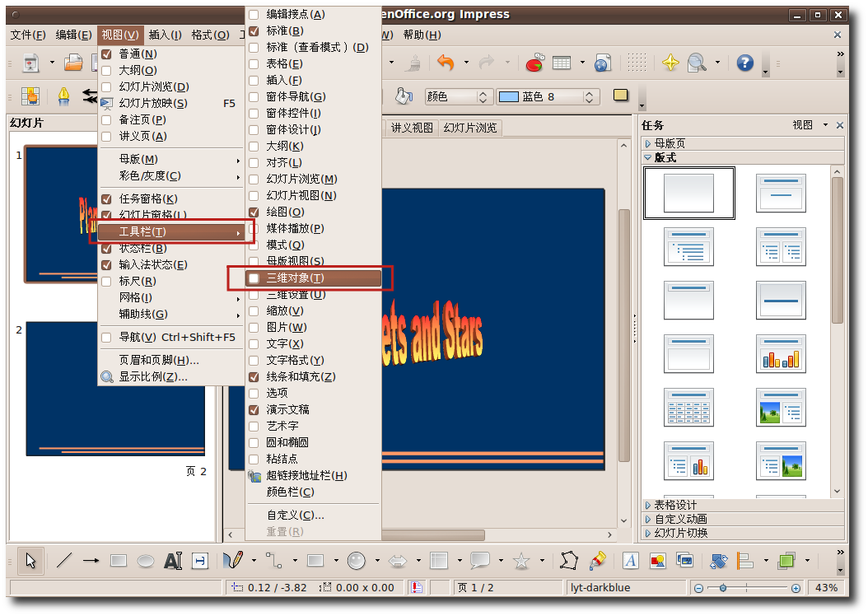The width and height of the screenshot is (868, 616).
Task: Enable the 艺术字 toolbar
Action: tap(254, 426)
